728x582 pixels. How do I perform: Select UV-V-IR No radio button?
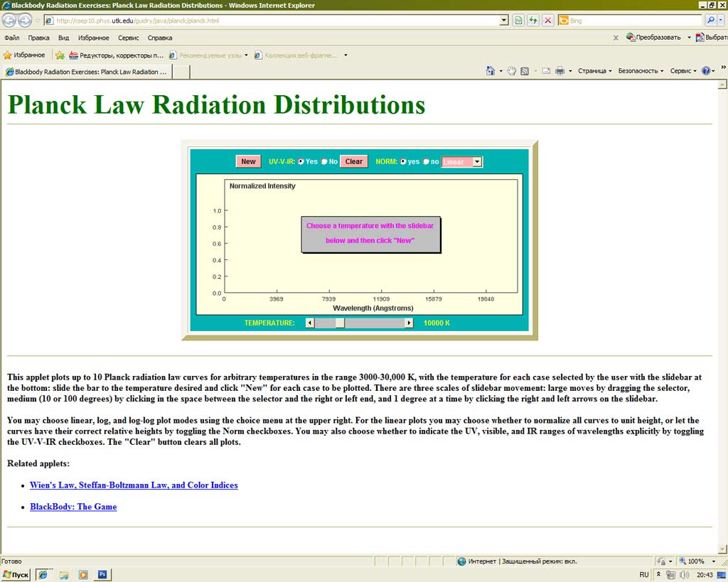coord(324,161)
